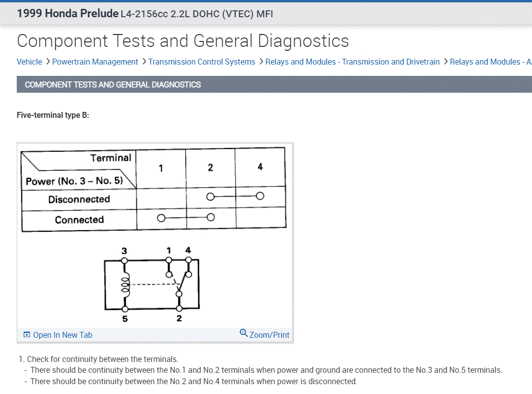This screenshot has width=532, height=394.
Task: Navigate to Transmission Control Systems
Action: [x=202, y=62]
